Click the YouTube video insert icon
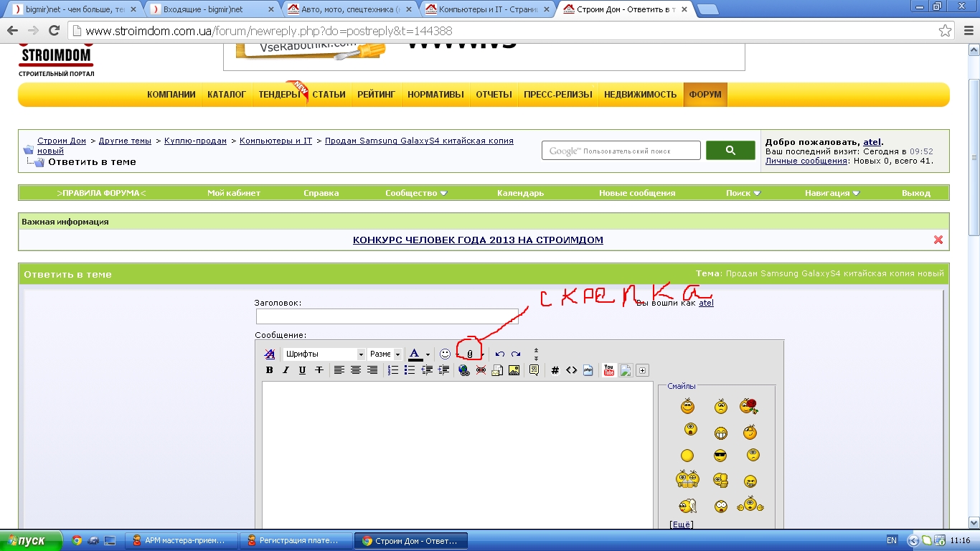Viewport: 980px width, 551px height. click(609, 370)
